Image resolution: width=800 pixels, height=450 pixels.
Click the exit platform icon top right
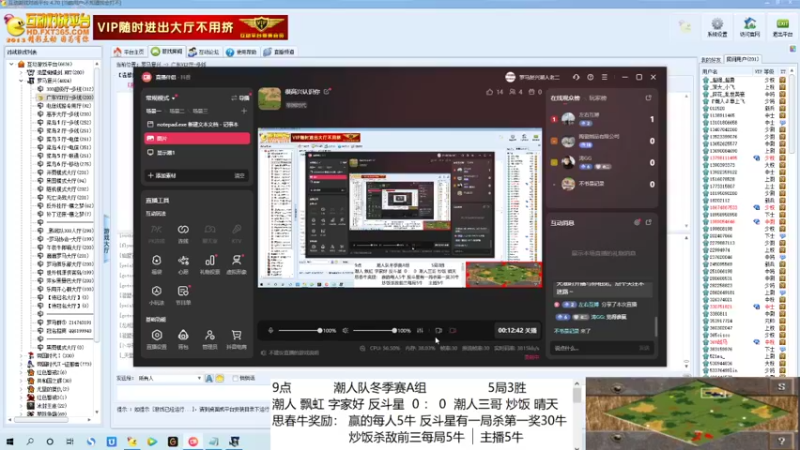pos(782,27)
